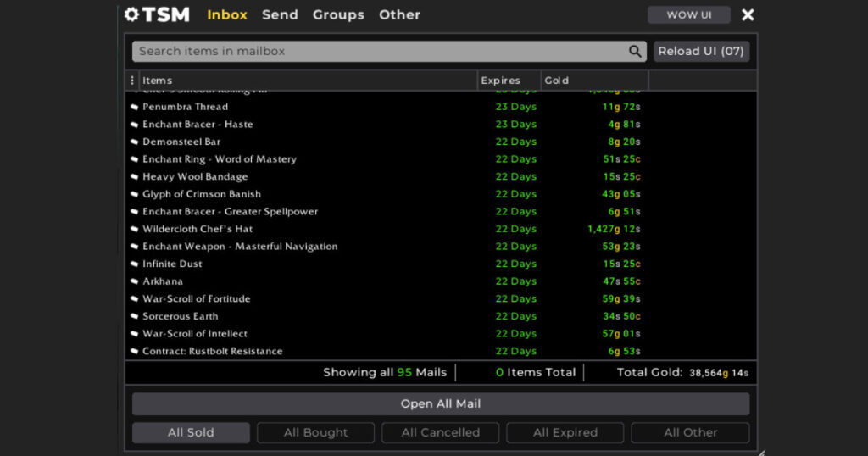Click the mail icon beside Demonsteel Bar

134,142
